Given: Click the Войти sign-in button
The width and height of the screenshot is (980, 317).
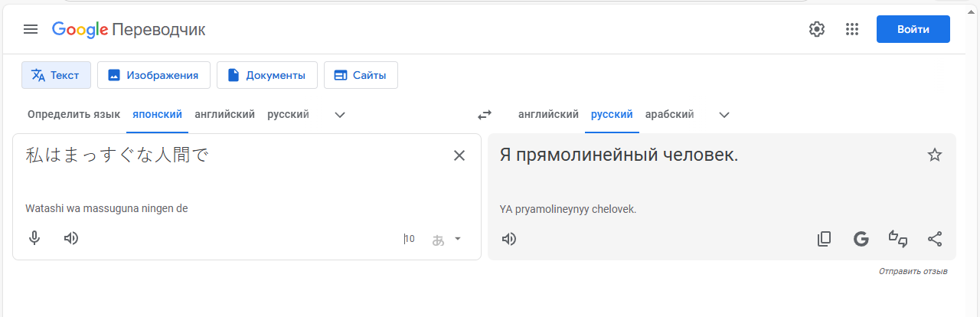Looking at the screenshot, I should pyautogui.click(x=913, y=29).
